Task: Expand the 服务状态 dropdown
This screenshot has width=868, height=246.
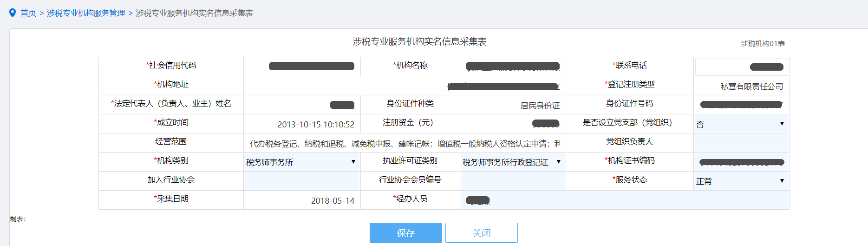Action: pos(741,181)
